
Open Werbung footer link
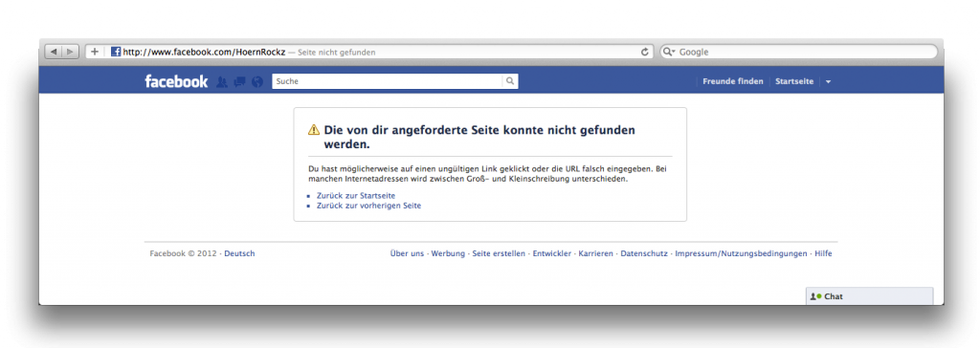[448, 253]
